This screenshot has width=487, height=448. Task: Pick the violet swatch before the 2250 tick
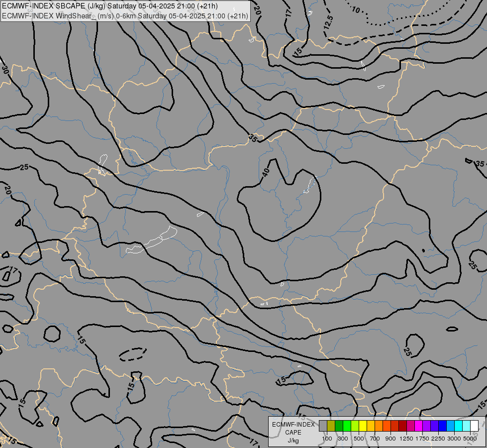coord(434,426)
